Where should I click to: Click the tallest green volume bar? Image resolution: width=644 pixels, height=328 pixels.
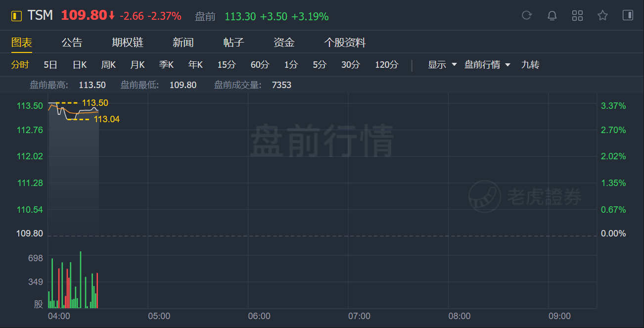pyautogui.click(x=81, y=280)
